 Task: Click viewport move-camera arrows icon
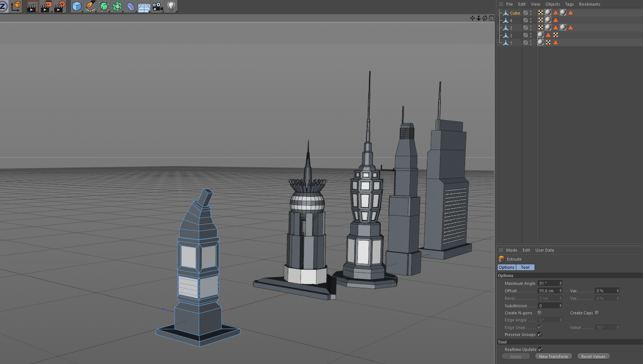tap(472, 18)
